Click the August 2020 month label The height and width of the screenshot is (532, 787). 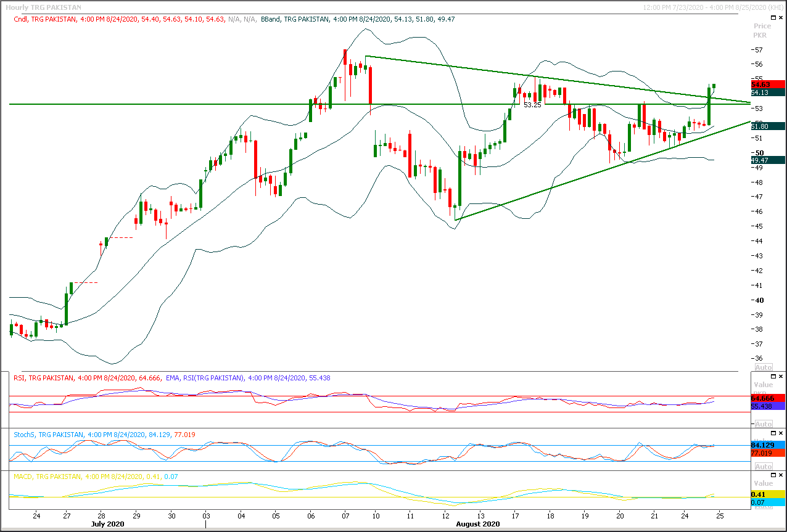477,524
